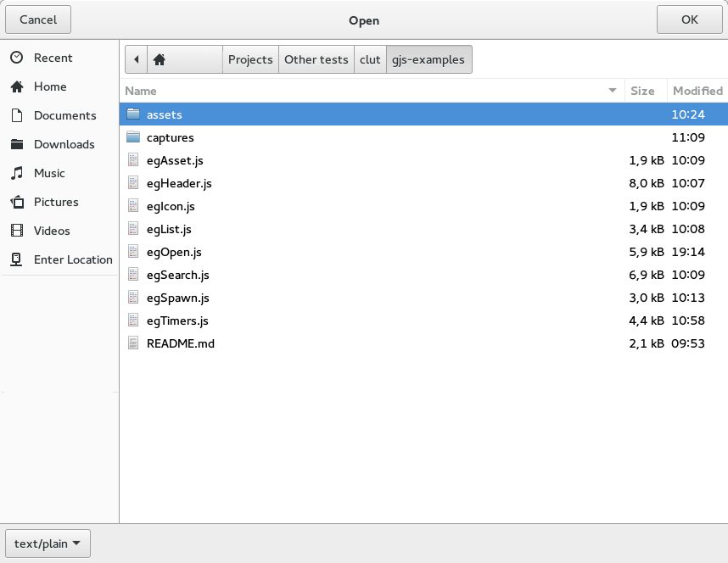
Task: Toggle the Name column sort arrow
Action: pyautogui.click(x=613, y=91)
